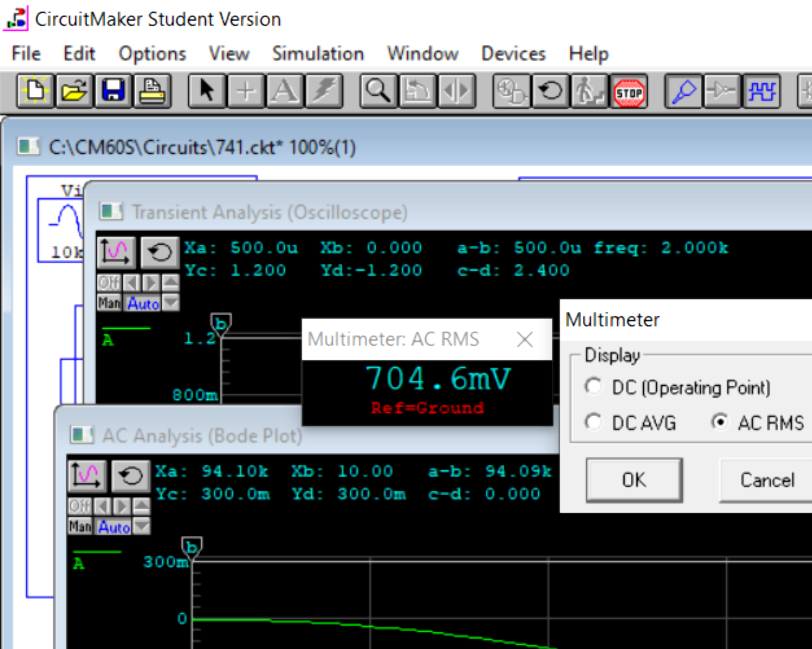Click the Probe tool icon
Screen dimensions: 812x649
pos(683,91)
